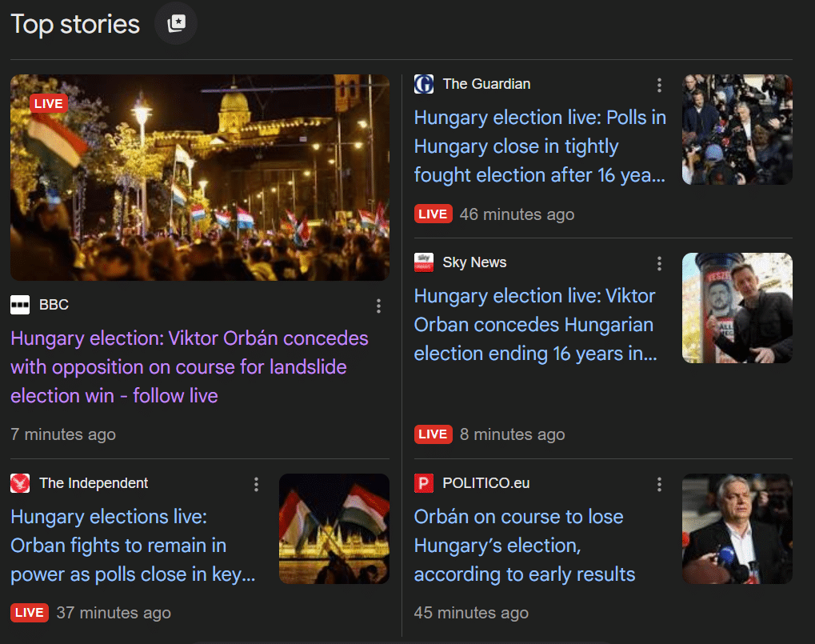This screenshot has height=644, width=815.
Task: Click the LIVE badge on the Sky News story
Action: click(x=433, y=434)
